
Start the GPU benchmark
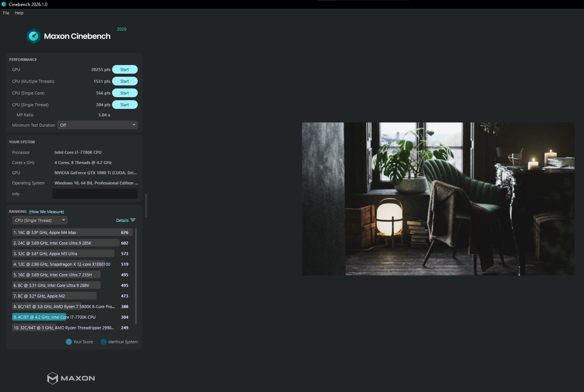click(125, 70)
